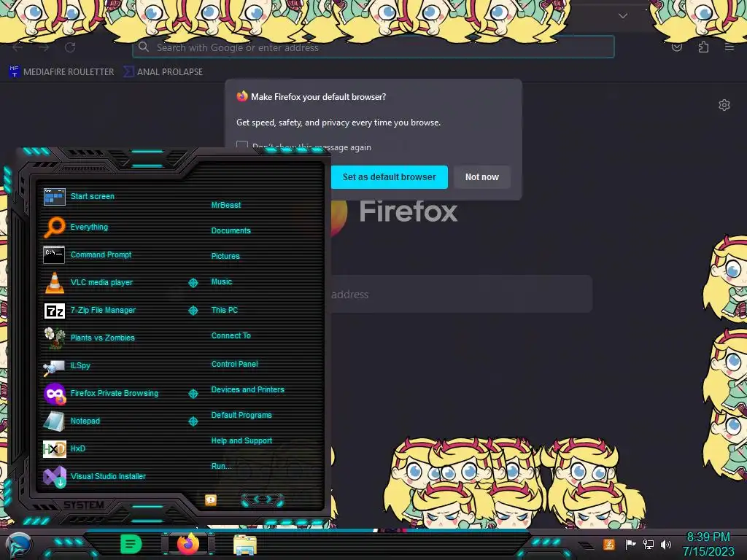Expand VLC media player jump list
The height and width of the screenshot is (560, 747).
(x=193, y=283)
